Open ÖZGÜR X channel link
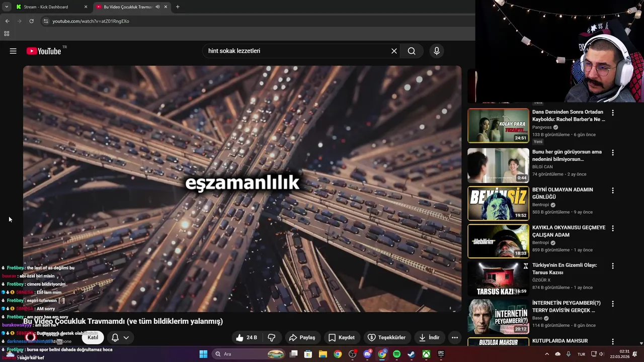Viewport: 644px width, 362px height. tap(541, 280)
